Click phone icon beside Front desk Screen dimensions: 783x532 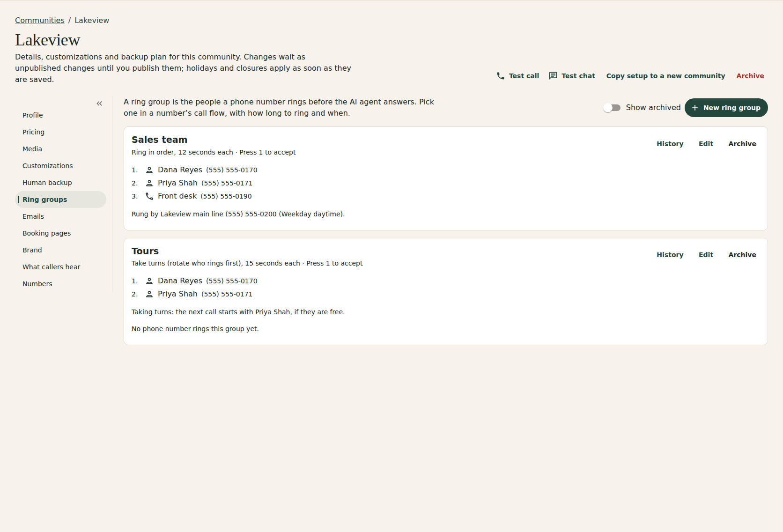pos(149,196)
